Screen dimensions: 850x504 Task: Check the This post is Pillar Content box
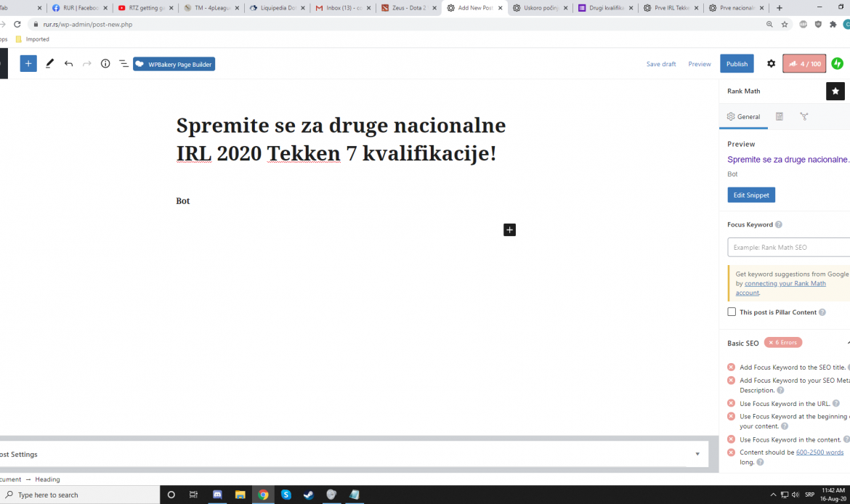coord(732,312)
